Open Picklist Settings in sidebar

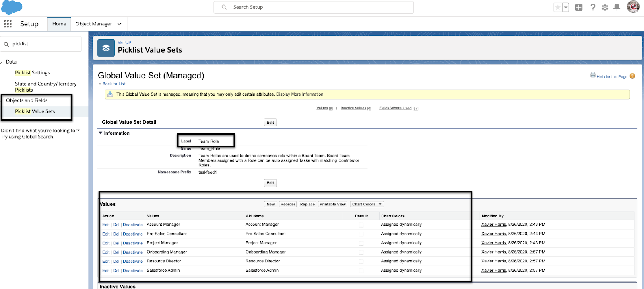point(32,73)
